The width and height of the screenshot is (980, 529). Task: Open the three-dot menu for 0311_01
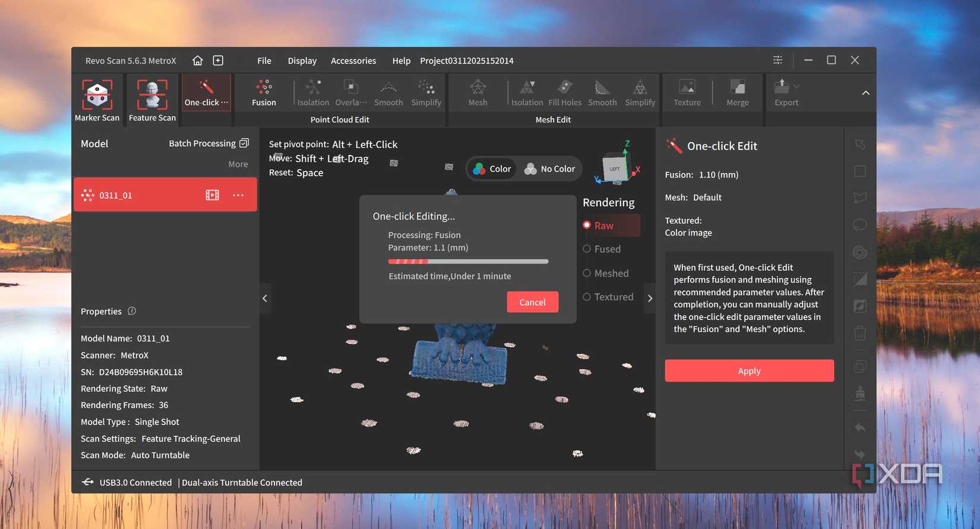(238, 195)
